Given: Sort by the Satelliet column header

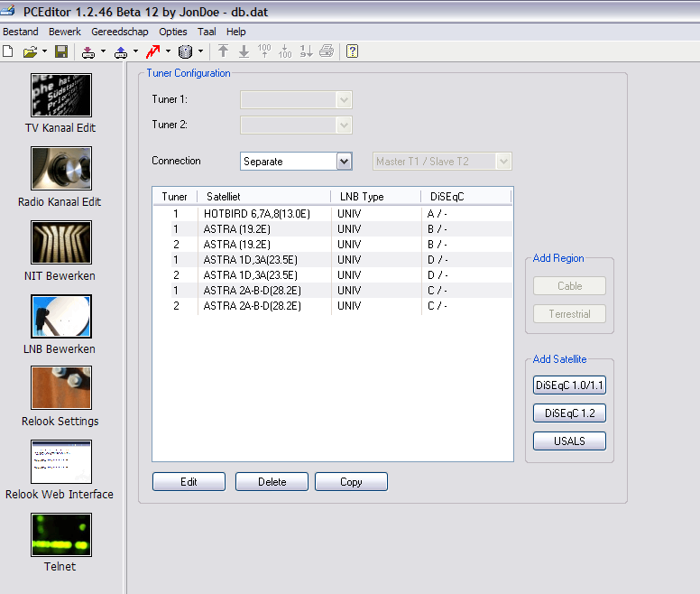Looking at the screenshot, I should click(263, 197).
